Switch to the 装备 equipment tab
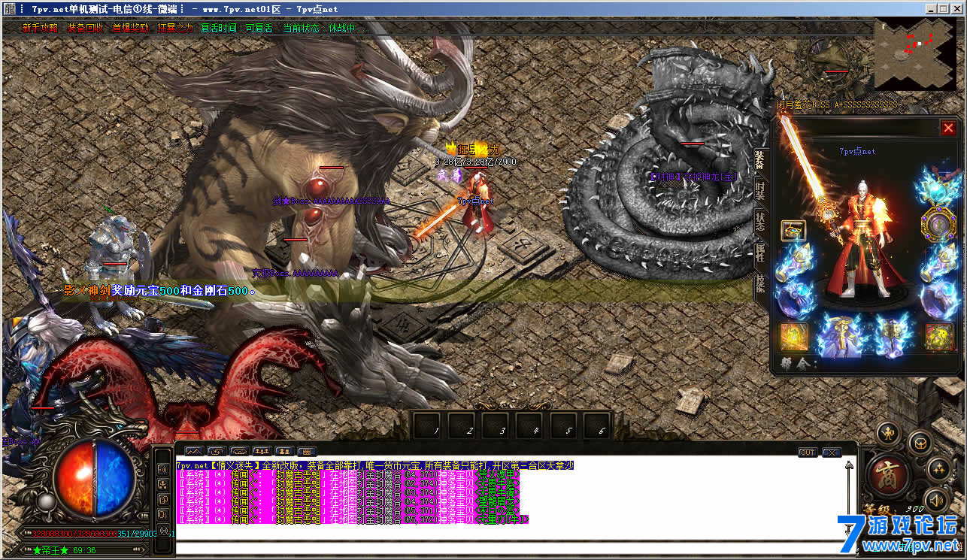 point(760,159)
